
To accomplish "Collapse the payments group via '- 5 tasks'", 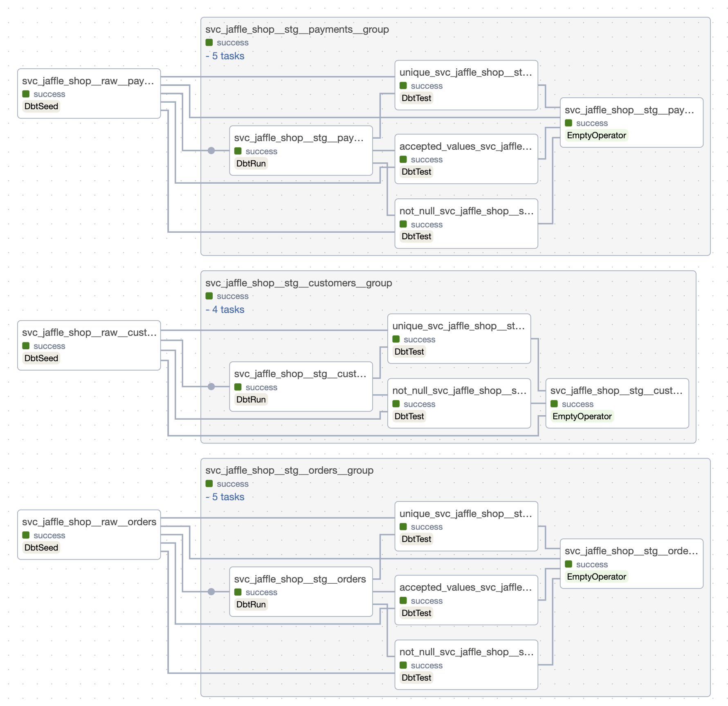I will pyautogui.click(x=225, y=56).
